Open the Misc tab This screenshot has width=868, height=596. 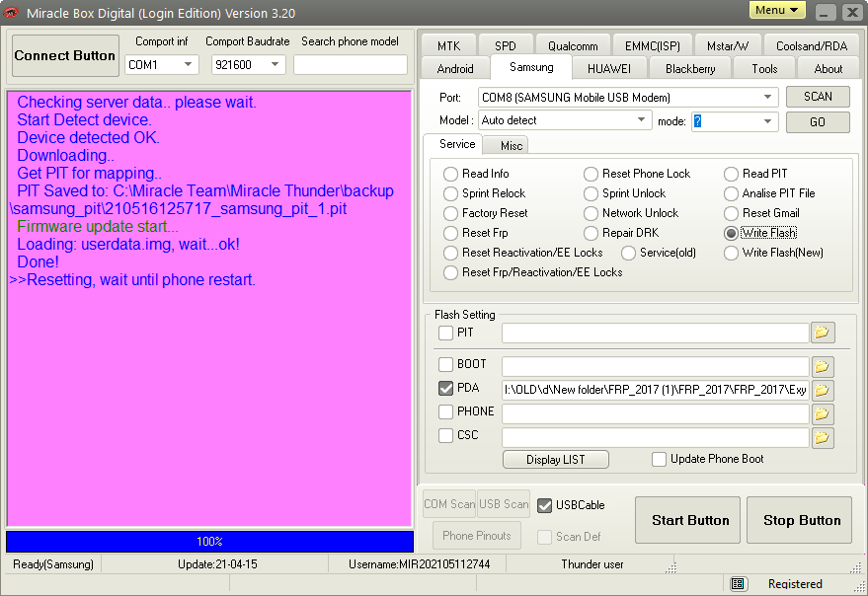point(511,146)
